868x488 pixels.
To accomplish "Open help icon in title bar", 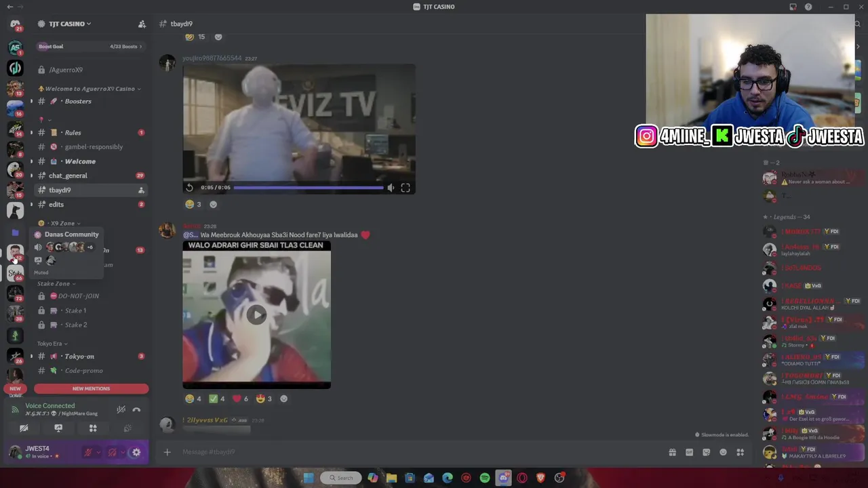I will pyautogui.click(x=808, y=7).
